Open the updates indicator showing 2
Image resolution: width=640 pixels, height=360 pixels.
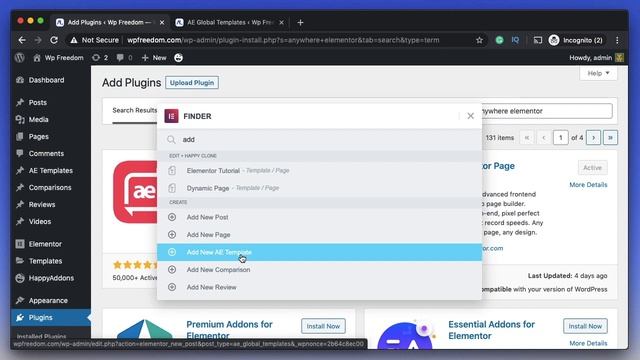(x=100, y=58)
